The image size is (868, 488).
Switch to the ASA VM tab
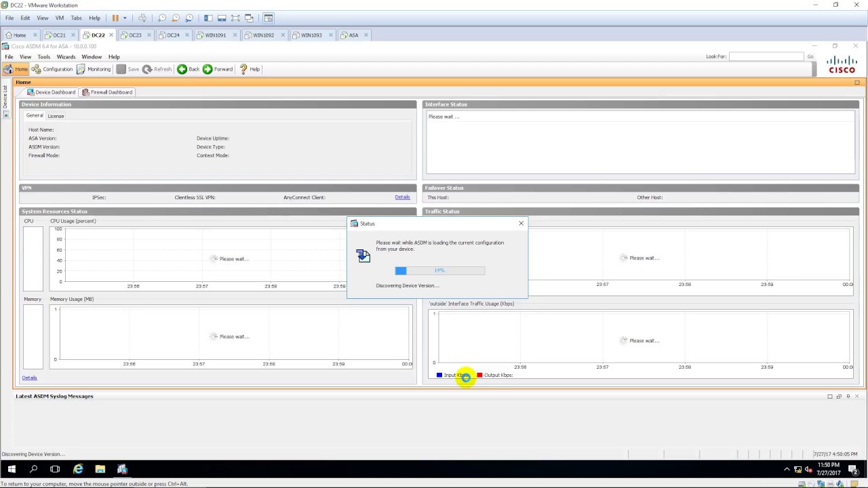tap(353, 35)
